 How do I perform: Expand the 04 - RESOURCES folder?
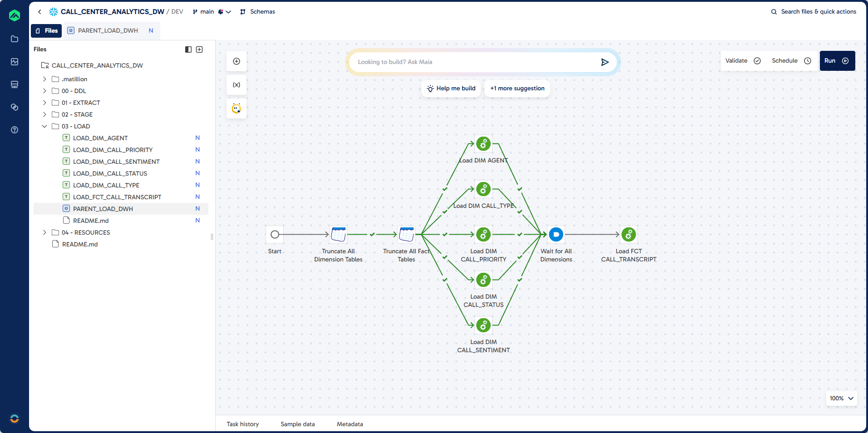pos(44,232)
